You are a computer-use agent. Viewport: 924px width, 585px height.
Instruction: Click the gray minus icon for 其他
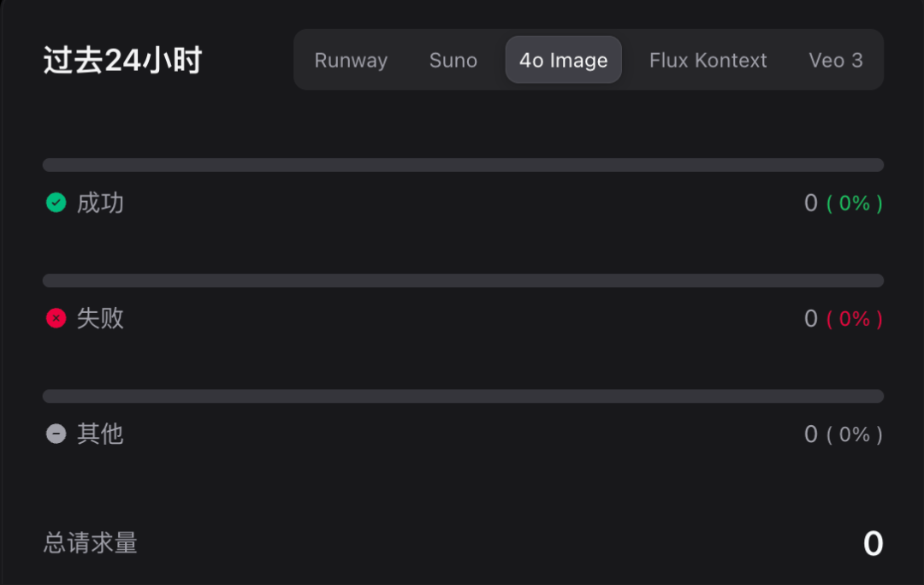[56, 434]
